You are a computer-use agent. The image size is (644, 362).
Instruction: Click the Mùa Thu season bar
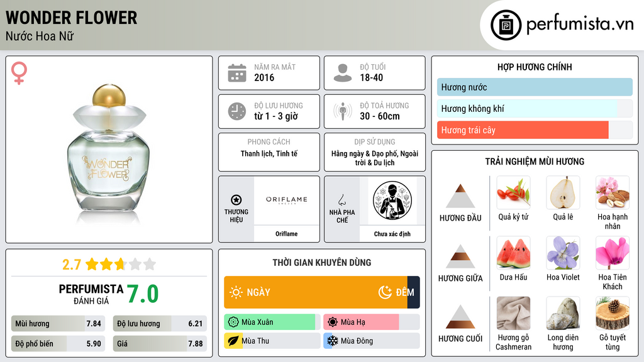point(272,341)
